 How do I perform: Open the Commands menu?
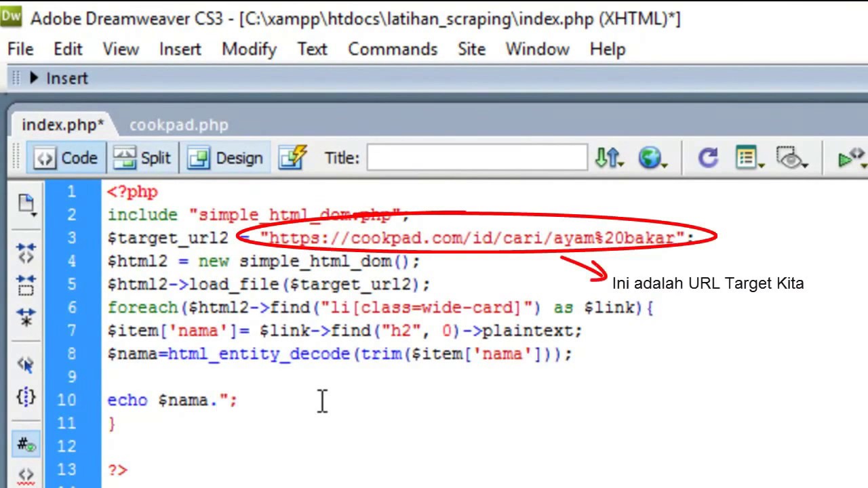(393, 49)
